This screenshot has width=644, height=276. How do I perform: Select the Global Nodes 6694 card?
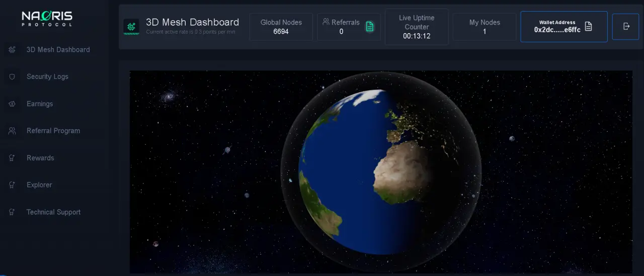[x=281, y=27]
